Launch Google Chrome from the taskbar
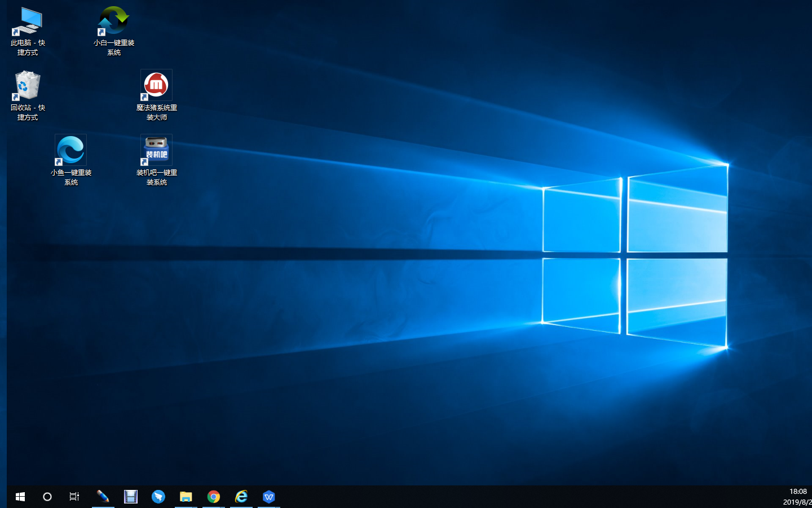812x508 pixels. coord(214,497)
